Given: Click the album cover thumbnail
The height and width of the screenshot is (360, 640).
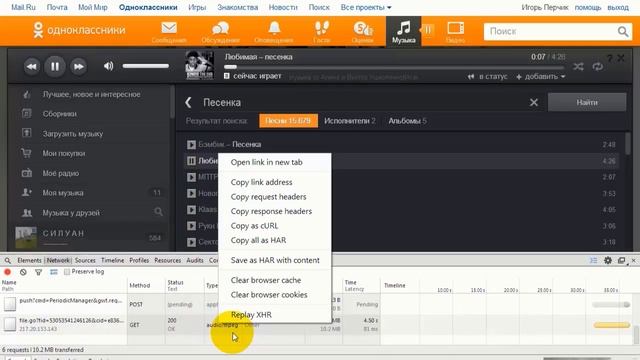Looking at the screenshot, I should [x=199, y=65].
